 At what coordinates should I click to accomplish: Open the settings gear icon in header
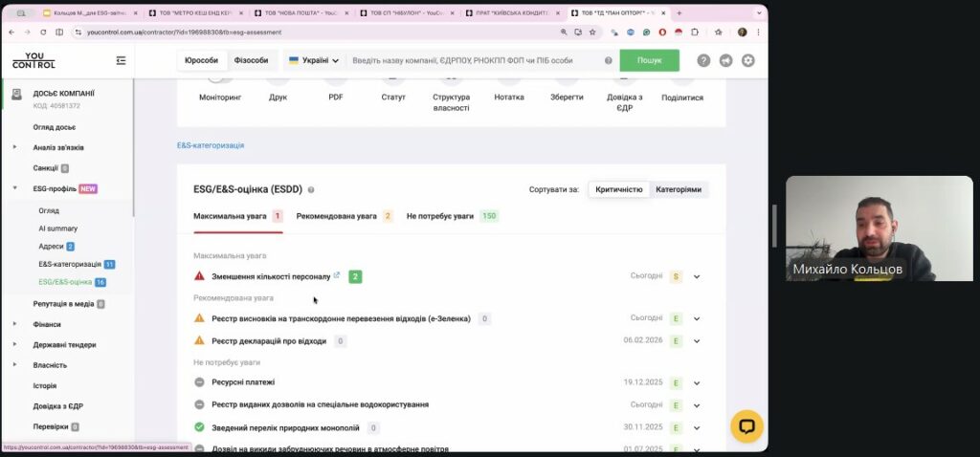[x=747, y=60]
